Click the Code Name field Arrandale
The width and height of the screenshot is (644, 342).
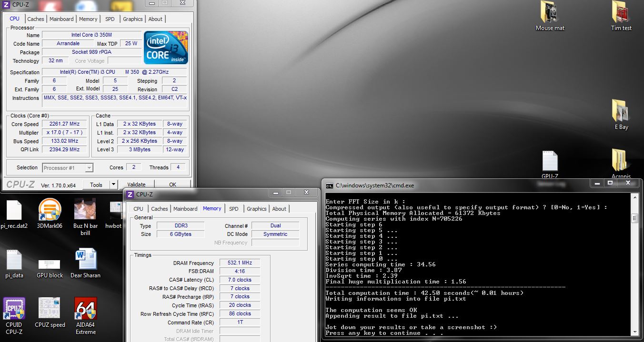tap(68, 43)
